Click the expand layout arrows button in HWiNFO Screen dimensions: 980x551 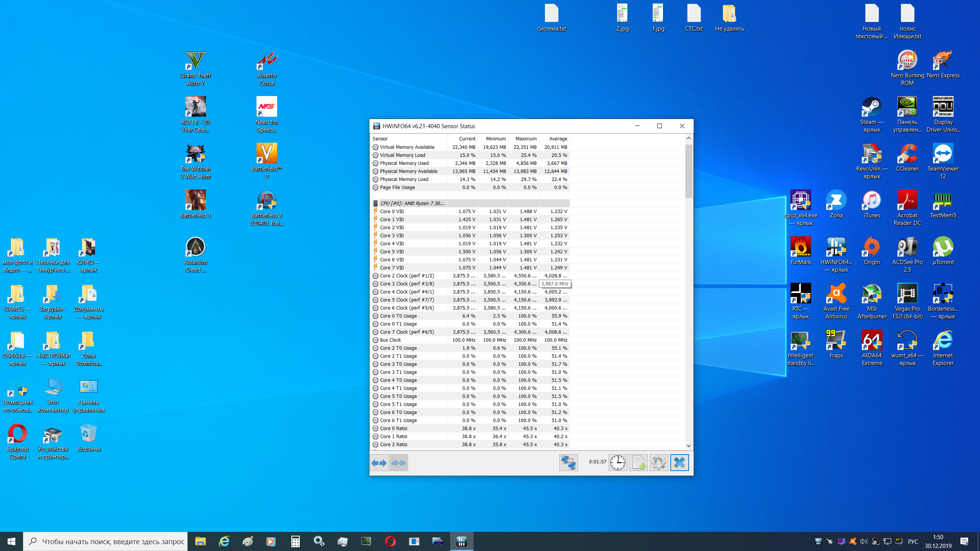[x=379, y=463]
